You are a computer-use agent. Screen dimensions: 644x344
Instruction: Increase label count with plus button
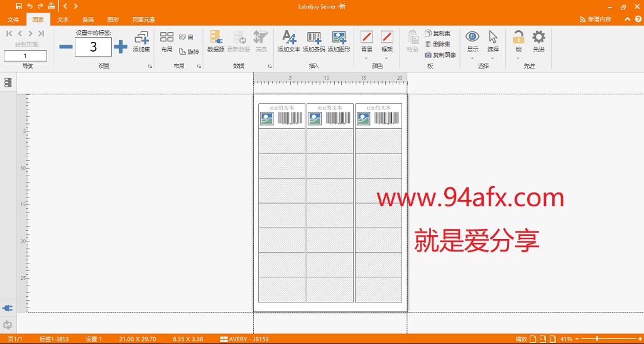(x=121, y=47)
